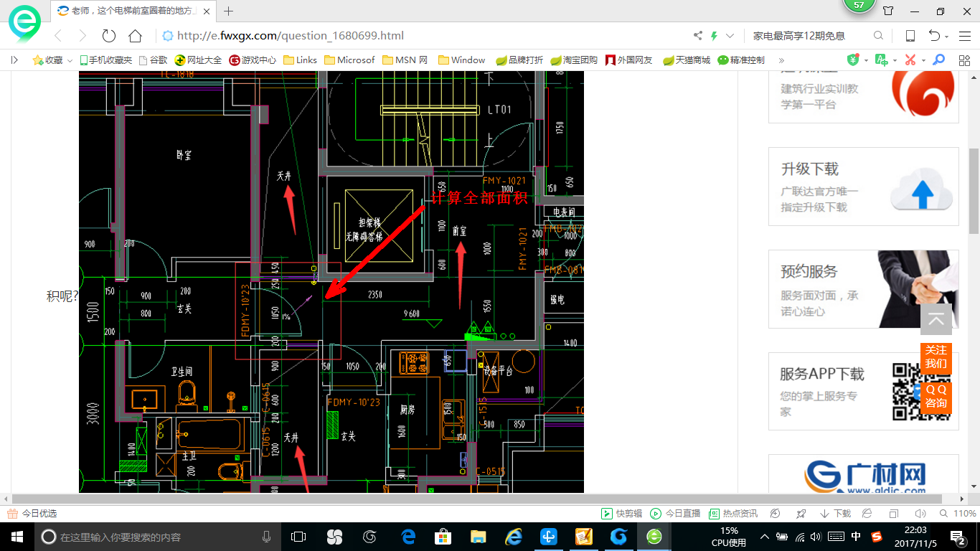This screenshot has height=551, width=980.
Task: Open the 服务APP下载 sidebar card
Action: click(x=864, y=391)
